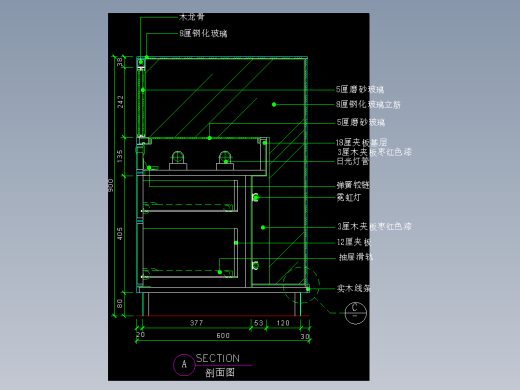The height and width of the screenshot is (390, 520).
Task: Click the '20' horizontal dimension value
Action: (x=141, y=334)
